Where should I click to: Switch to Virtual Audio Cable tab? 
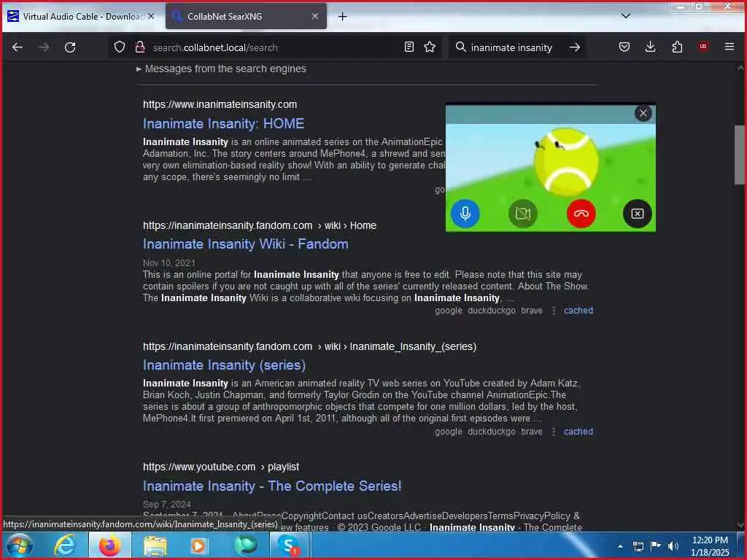coord(81,16)
